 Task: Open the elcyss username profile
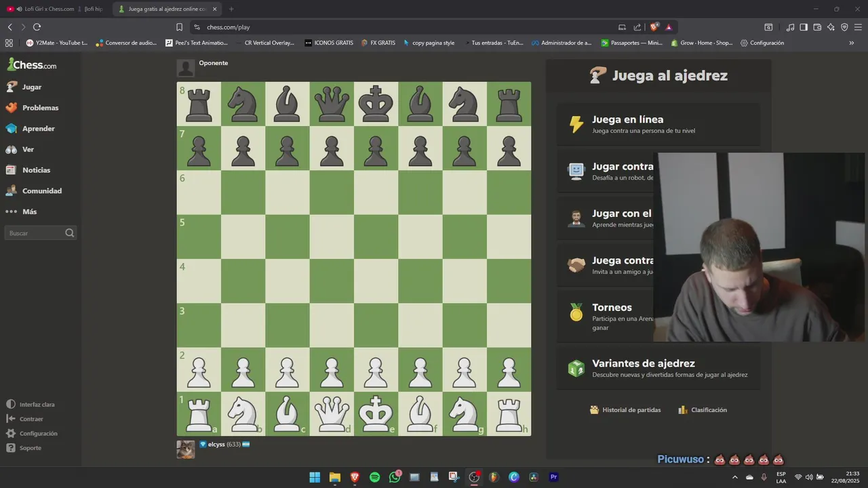click(216, 445)
